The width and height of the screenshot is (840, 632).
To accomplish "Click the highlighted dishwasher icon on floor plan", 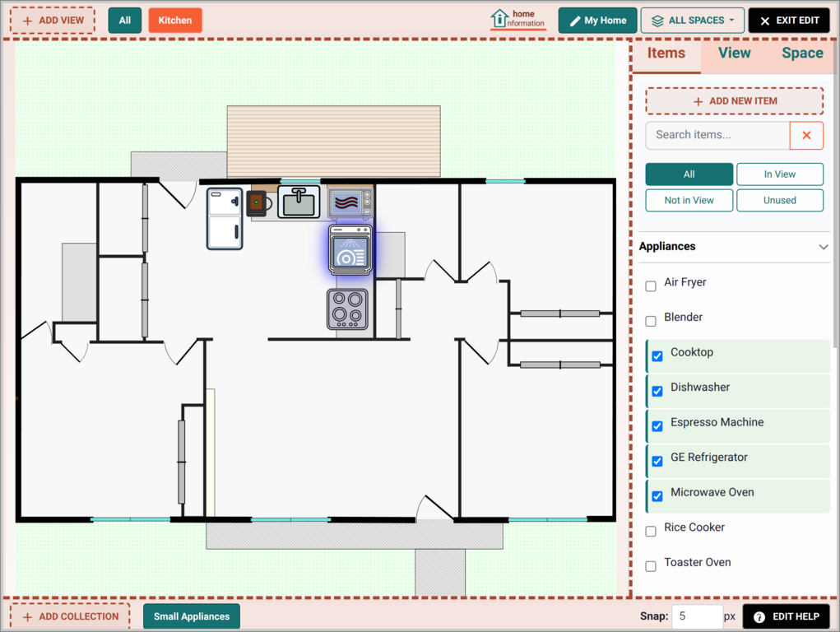I will pyautogui.click(x=350, y=250).
